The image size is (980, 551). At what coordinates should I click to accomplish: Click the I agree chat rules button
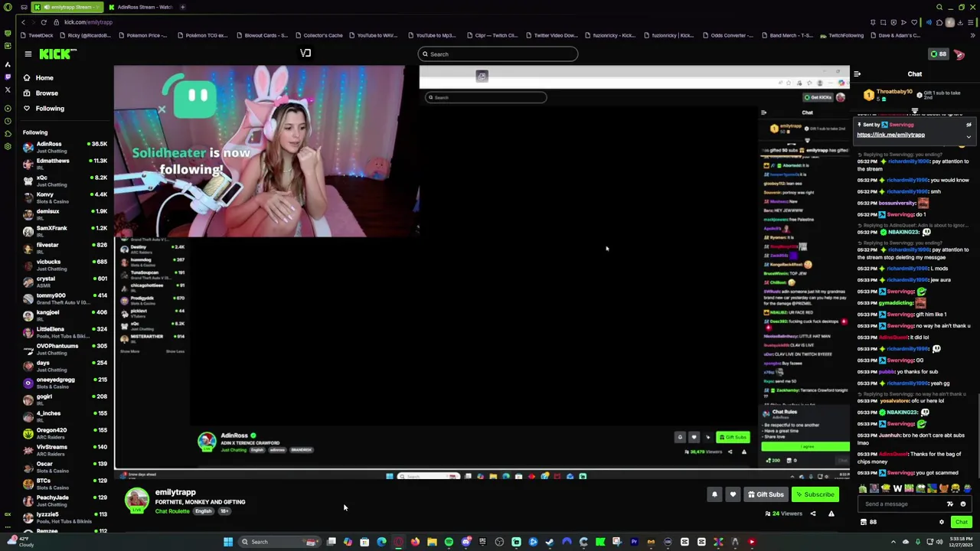(x=805, y=447)
